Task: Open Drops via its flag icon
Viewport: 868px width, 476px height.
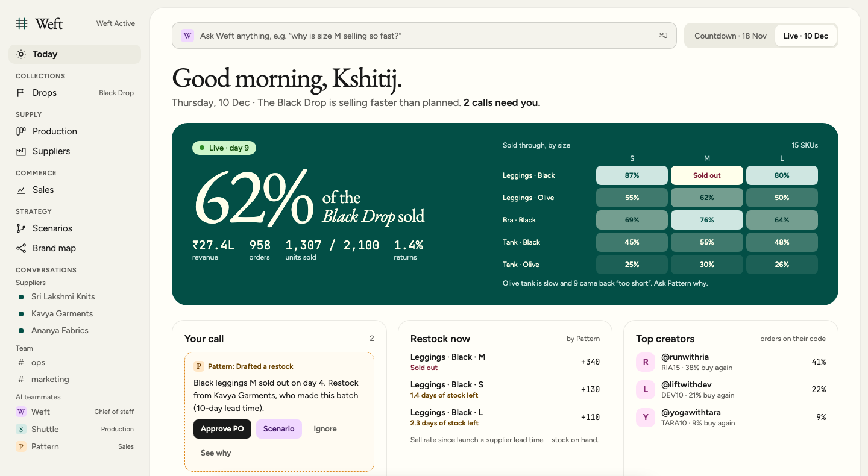Action: coord(21,93)
